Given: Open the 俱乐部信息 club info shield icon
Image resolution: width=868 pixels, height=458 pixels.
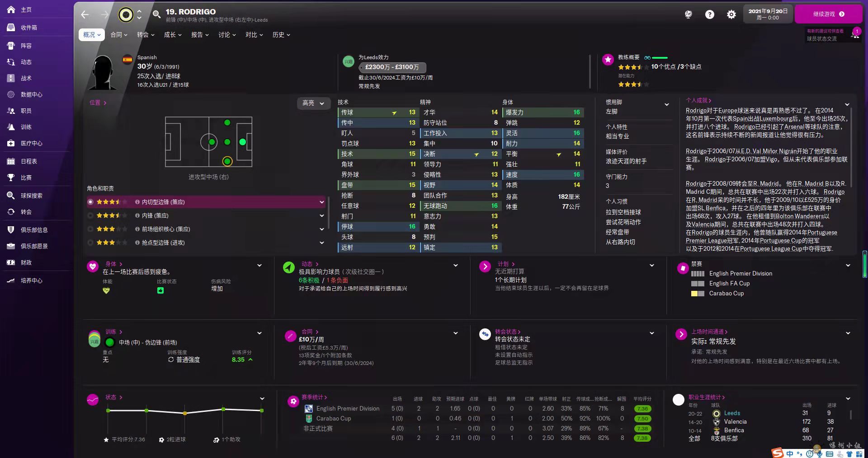Looking at the screenshot, I should pos(11,230).
